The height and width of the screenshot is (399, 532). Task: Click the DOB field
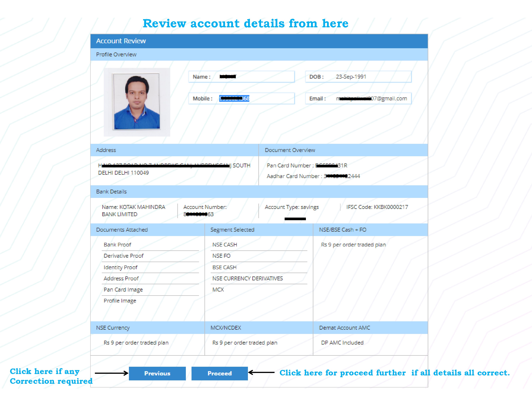click(x=358, y=77)
